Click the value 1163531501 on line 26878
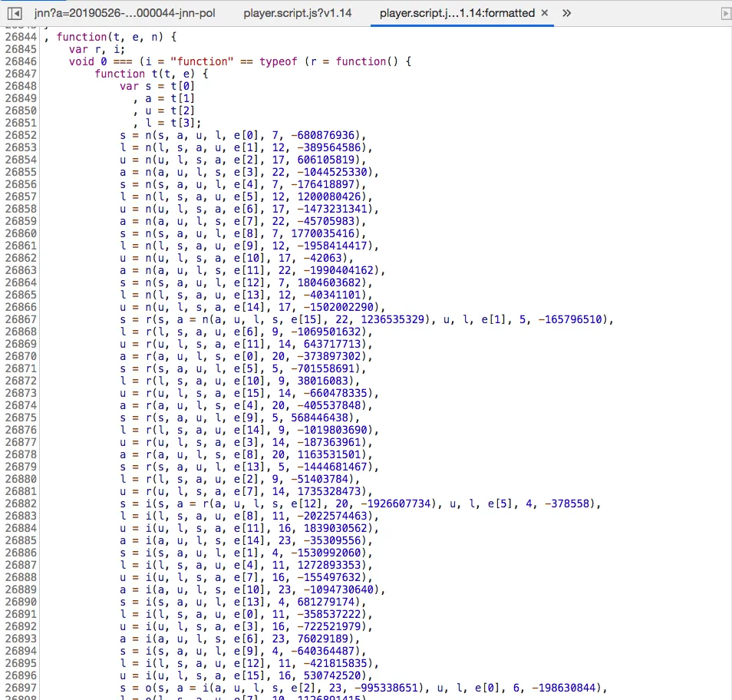 pyautogui.click(x=329, y=455)
